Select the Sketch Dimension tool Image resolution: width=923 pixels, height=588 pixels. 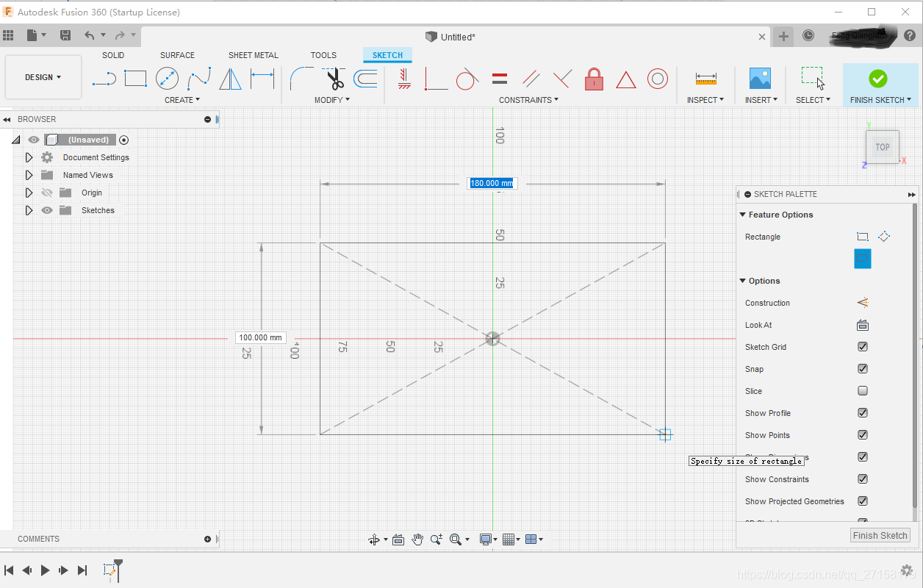[262, 79]
